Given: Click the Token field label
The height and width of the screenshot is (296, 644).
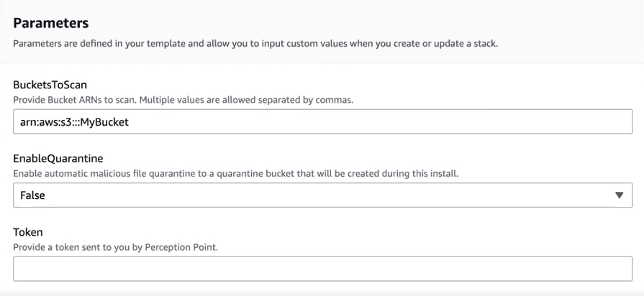Looking at the screenshot, I should [x=28, y=232].
